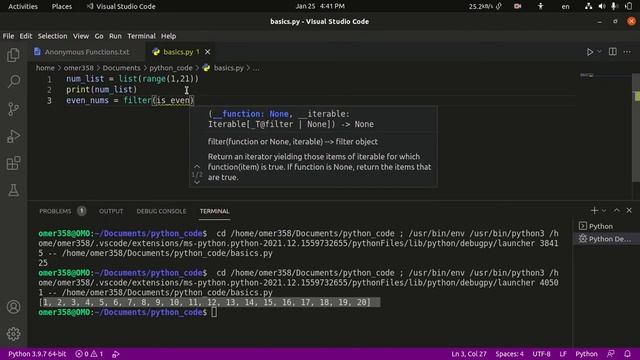Open the Explorer view in activity bar
Screen dimensions: 640x360
pyautogui.click(x=13, y=55)
